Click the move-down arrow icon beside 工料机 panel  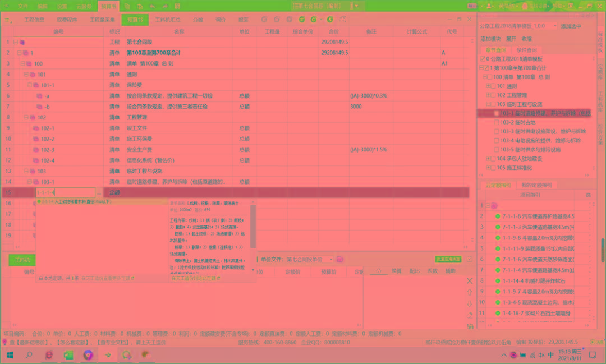(x=470, y=303)
